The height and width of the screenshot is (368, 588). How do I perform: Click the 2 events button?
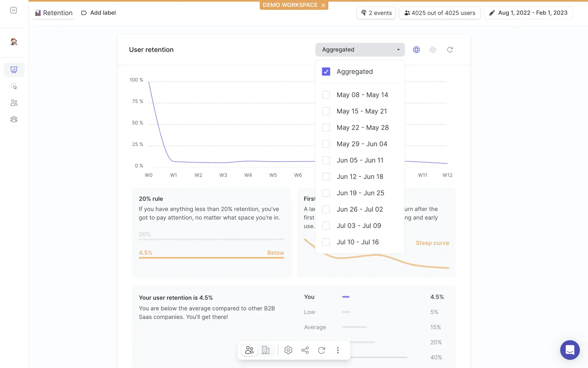coord(376,13)
